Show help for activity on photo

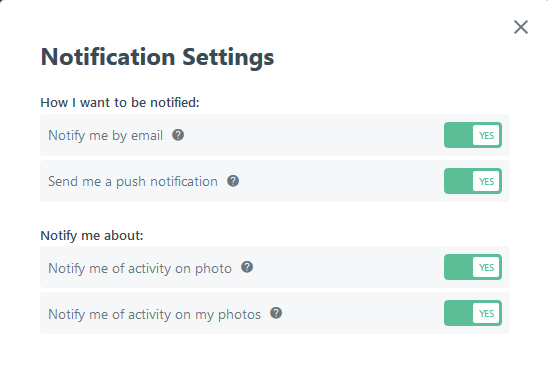[247, 267]
